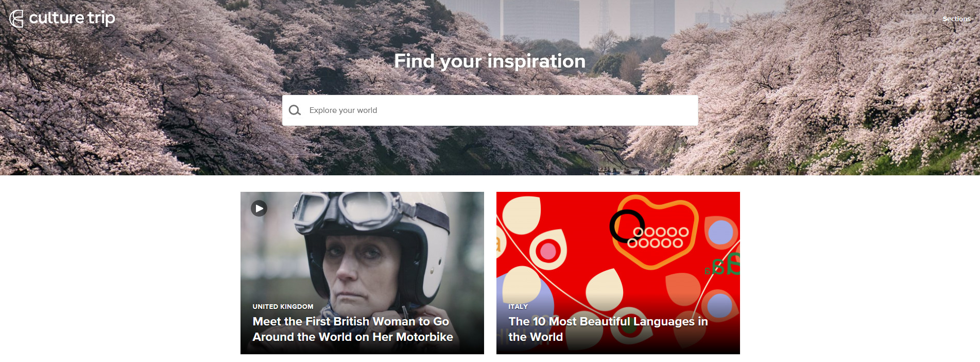Click the 'culture trip' wordmark text
Viewport: 980px width, 362px height.
pyautogui.click(x=72, y=18)
